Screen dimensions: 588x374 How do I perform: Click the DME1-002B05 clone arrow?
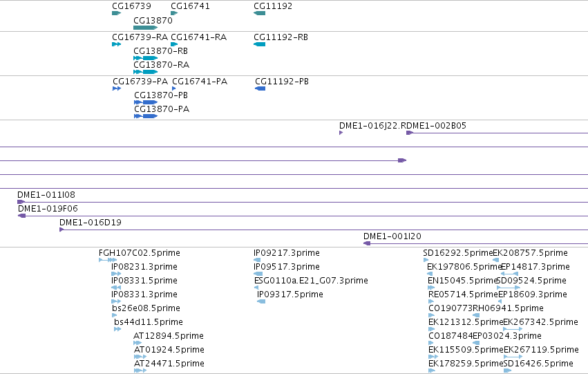pos(410,133)
